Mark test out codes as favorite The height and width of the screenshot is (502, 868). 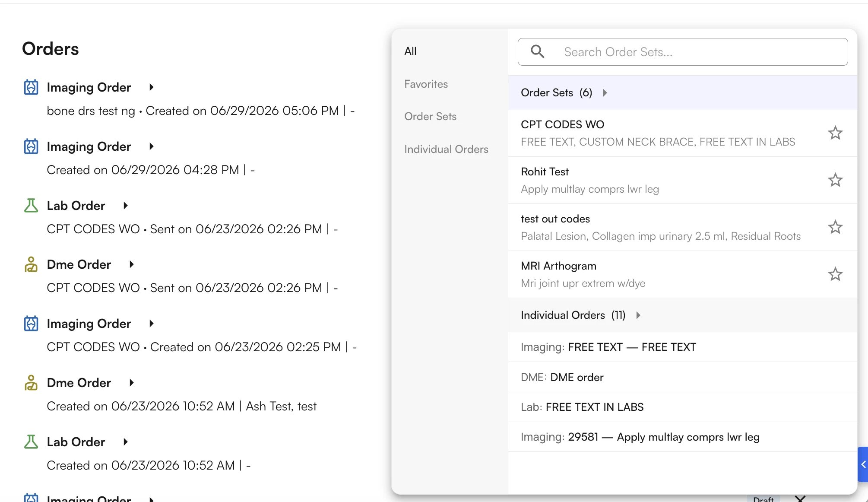[835, 227]
